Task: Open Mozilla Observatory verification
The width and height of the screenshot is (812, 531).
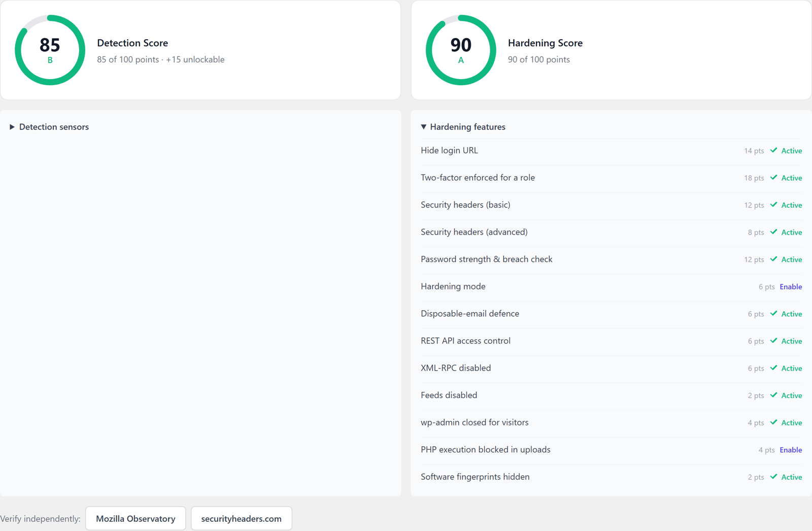Action: (x=136, y=518)
